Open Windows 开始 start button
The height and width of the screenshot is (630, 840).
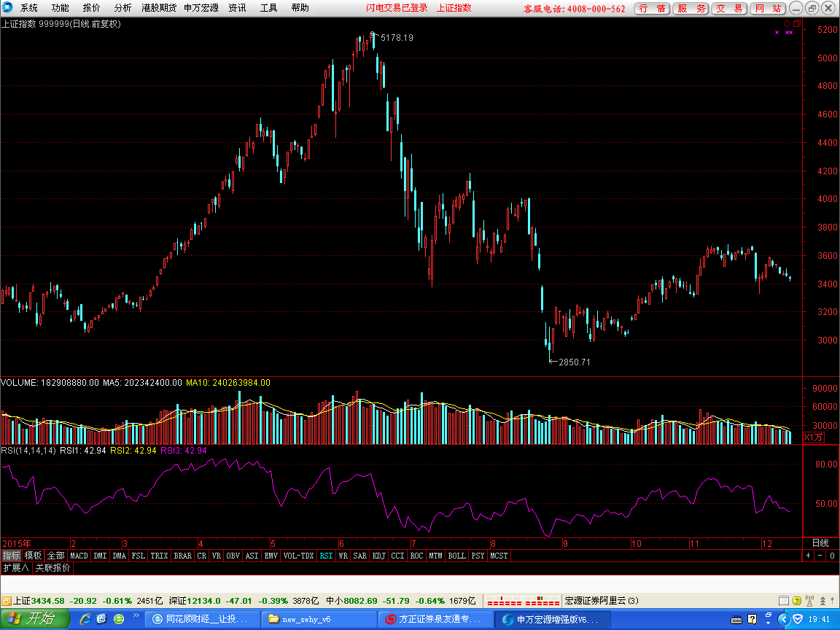point(35,619)
